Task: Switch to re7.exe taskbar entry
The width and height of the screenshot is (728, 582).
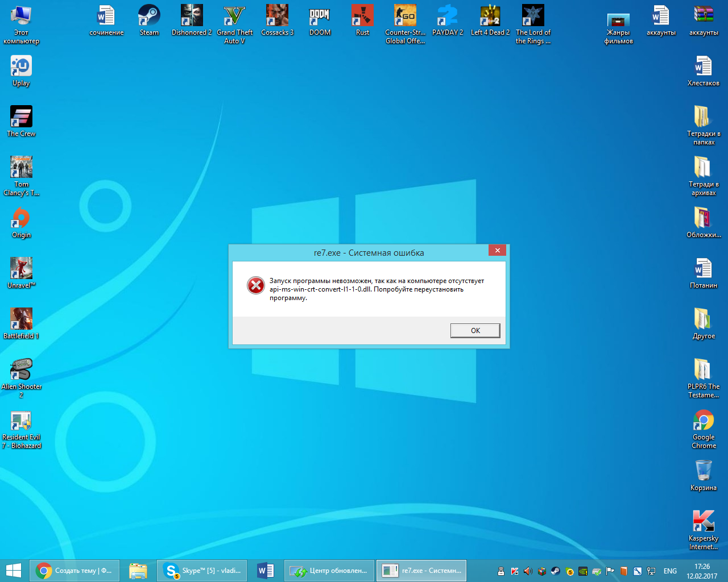Action: 421,571
